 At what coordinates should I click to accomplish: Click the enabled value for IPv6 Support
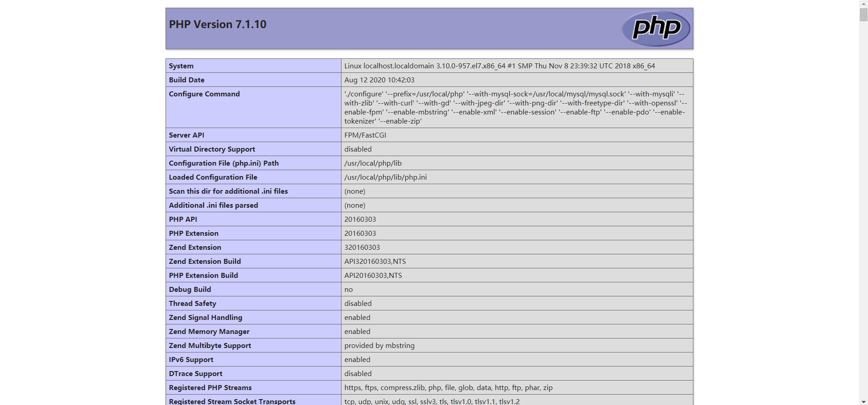(357, 360)
